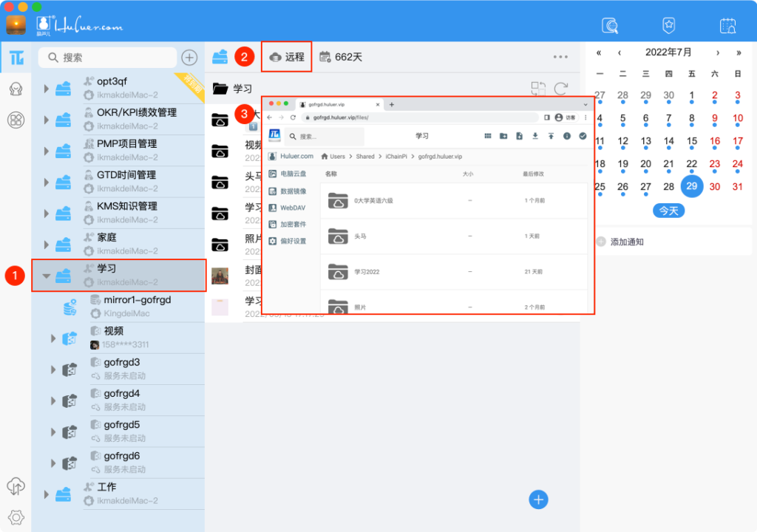Collapse the 学习 tree item
The image size is (757, 532).
(x=47, y=276)
